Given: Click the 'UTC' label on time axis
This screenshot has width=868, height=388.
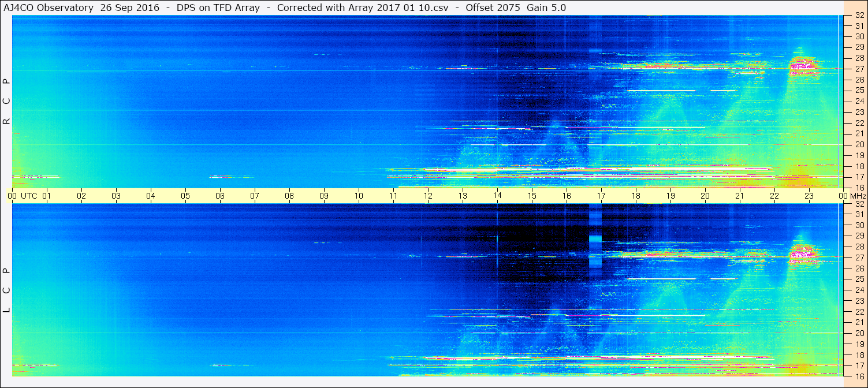Looking at the screenshot, I should pyautogui.click(x=29, y=196).
